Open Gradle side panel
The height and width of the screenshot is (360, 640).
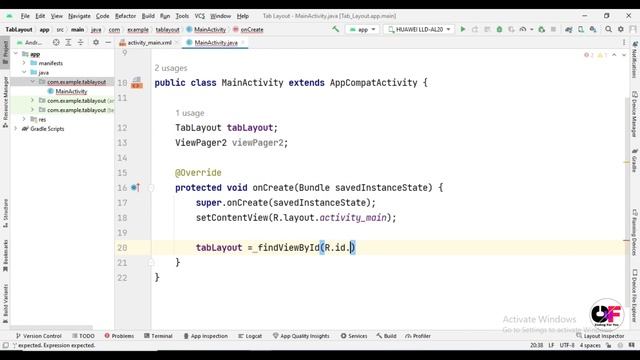pos(635,160)
